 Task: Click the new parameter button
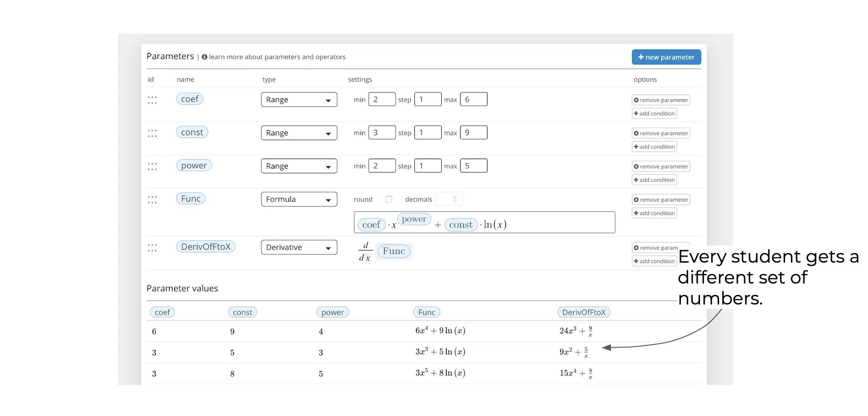666,57
